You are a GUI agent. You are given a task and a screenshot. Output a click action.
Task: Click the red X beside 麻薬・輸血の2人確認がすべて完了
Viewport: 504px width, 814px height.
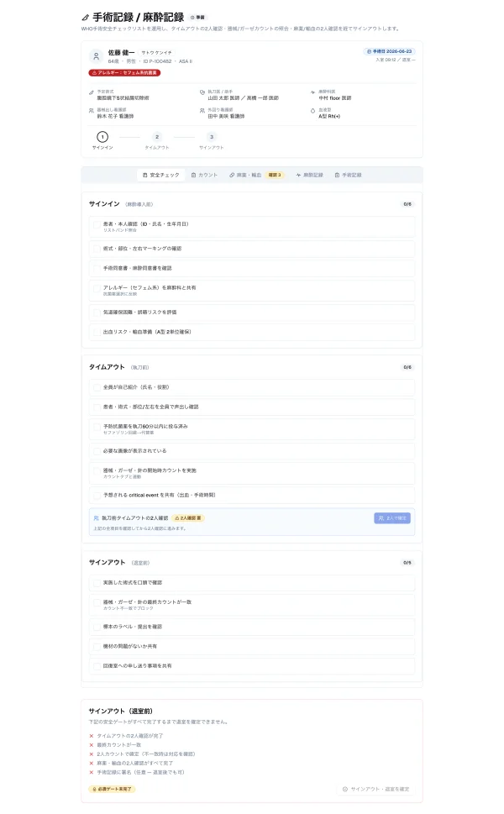[92, 763]
